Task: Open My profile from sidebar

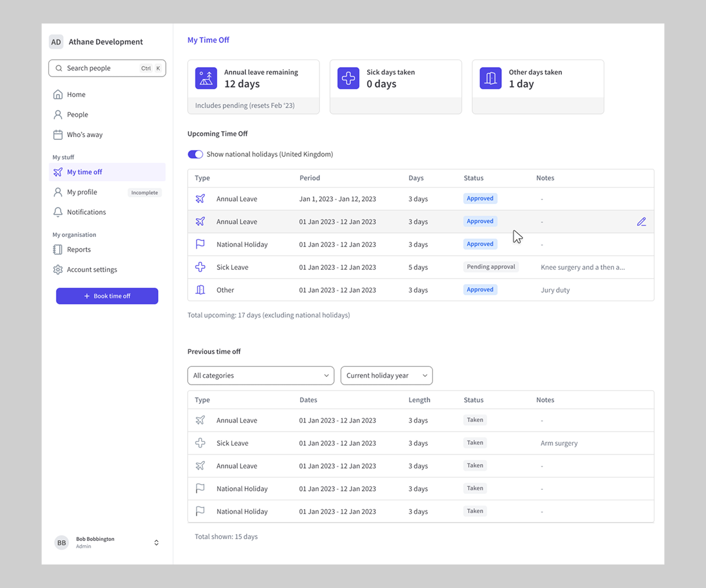Action: pyautogui.click(x=82, y=192)
